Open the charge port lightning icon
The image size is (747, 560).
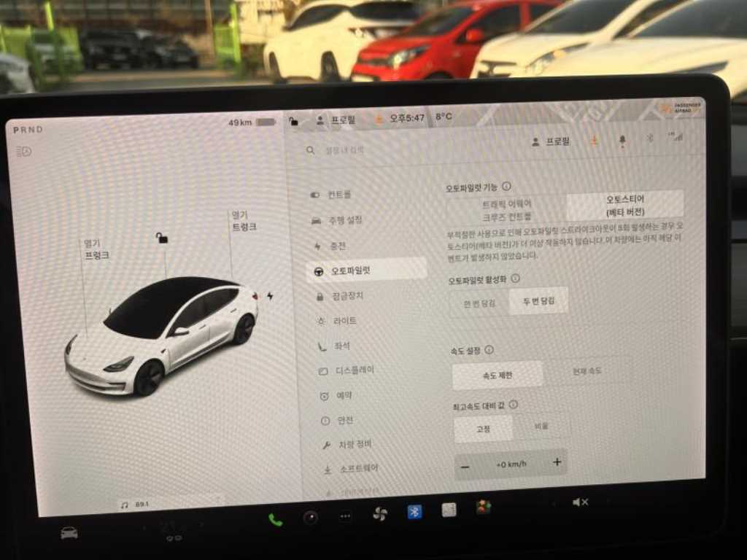(x=270, y=296)
